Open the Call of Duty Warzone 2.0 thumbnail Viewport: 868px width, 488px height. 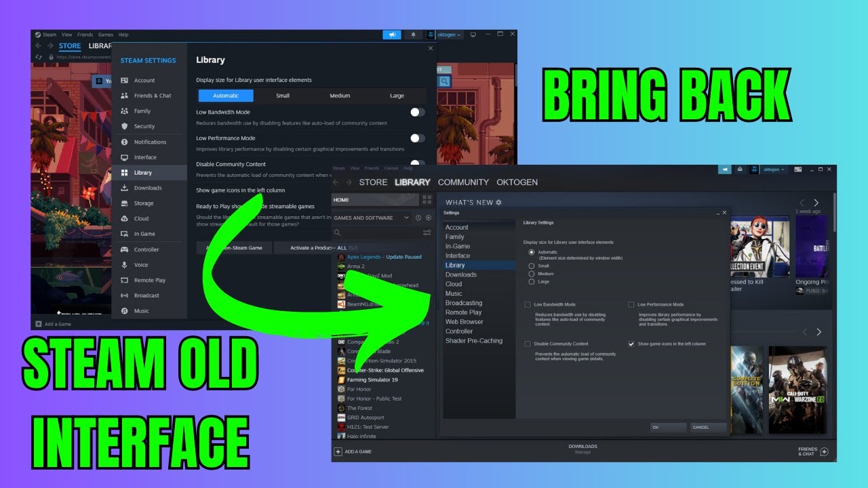tap(797, 390)
